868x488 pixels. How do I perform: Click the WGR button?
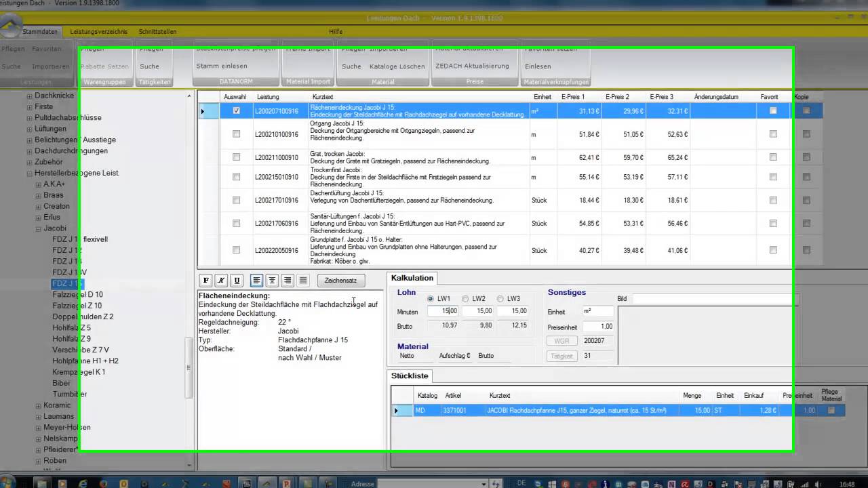[x=561, y=341]
